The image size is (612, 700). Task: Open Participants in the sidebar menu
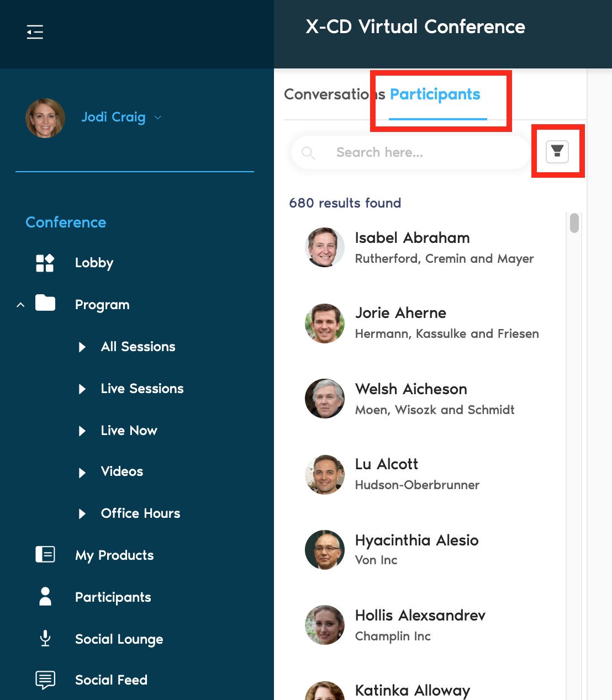(113, 597)
